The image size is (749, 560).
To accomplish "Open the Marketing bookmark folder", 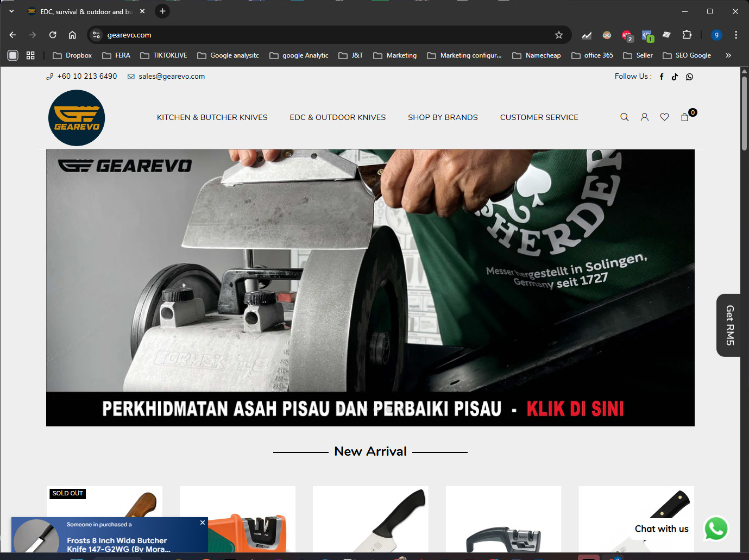I will pos(395,55).
